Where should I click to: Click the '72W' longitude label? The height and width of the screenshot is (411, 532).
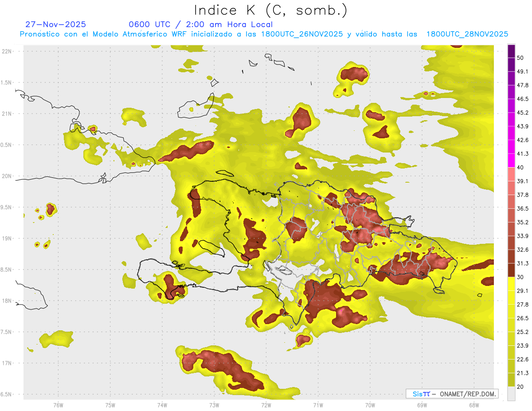266,405
